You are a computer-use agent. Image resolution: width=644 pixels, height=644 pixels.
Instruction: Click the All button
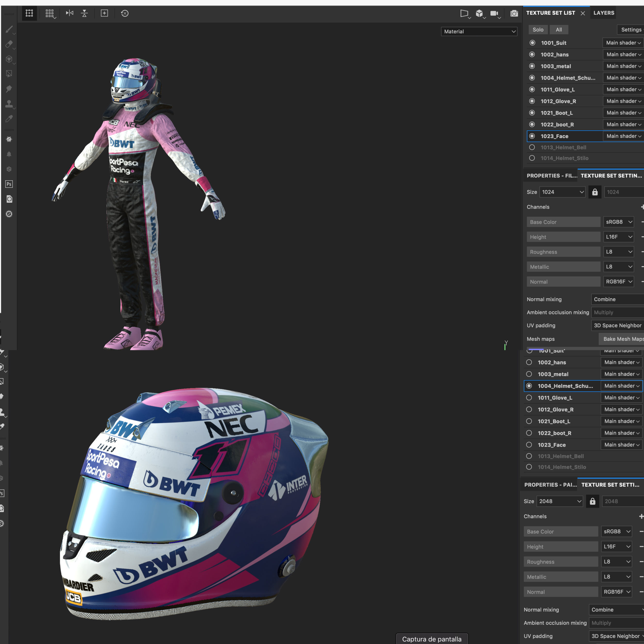[559, 30]
